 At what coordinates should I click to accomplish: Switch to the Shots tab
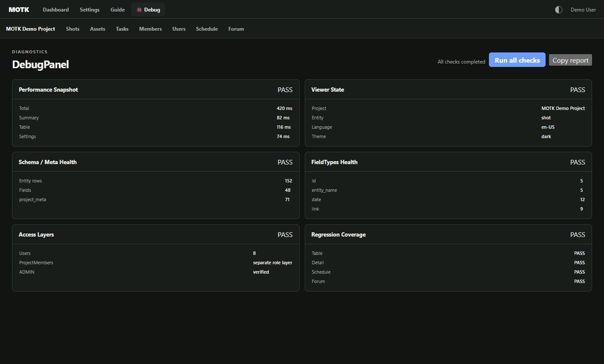(x=73, y=29)
